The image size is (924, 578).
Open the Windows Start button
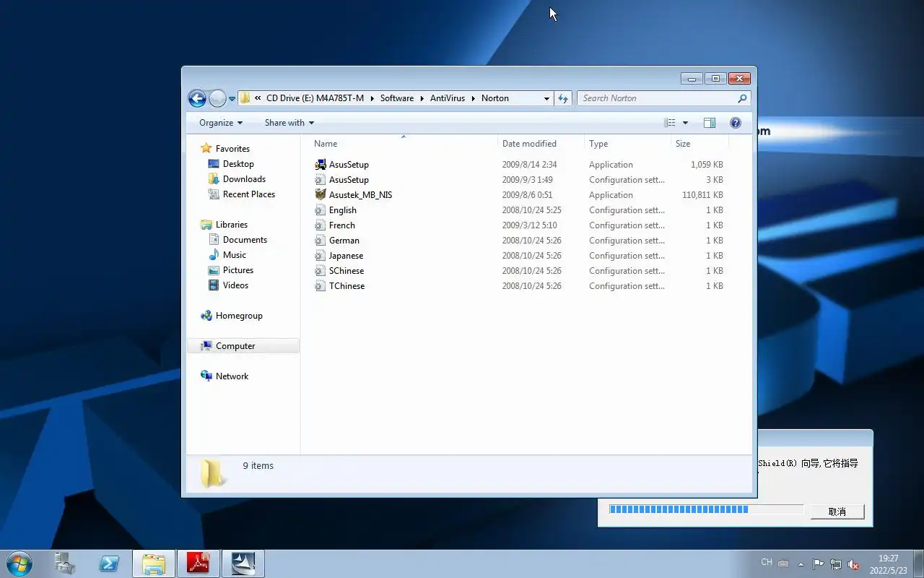click(x=19, y=564)
